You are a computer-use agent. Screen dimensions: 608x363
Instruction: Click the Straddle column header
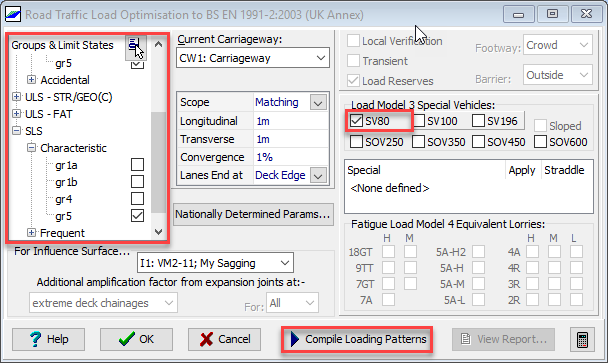[564, 170]
